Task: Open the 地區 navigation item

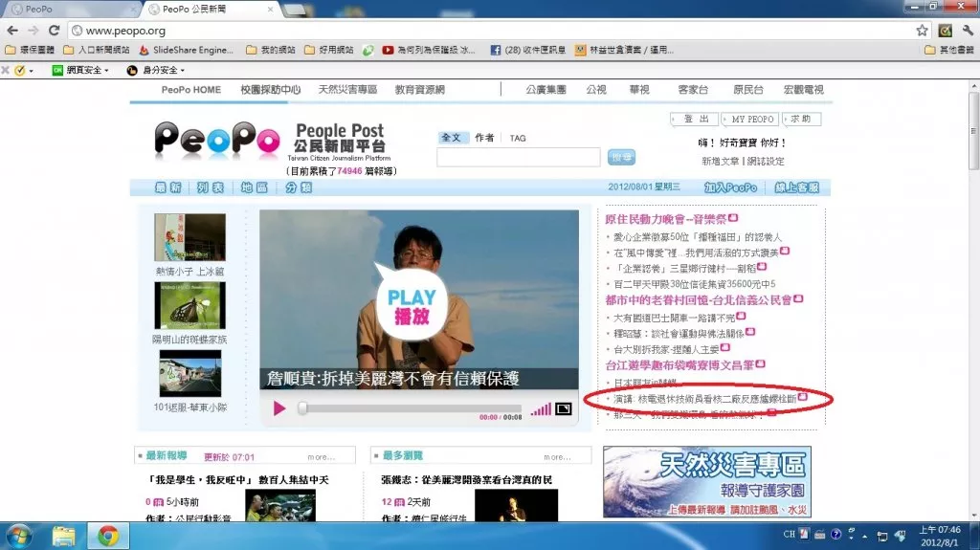Action: 254,187
